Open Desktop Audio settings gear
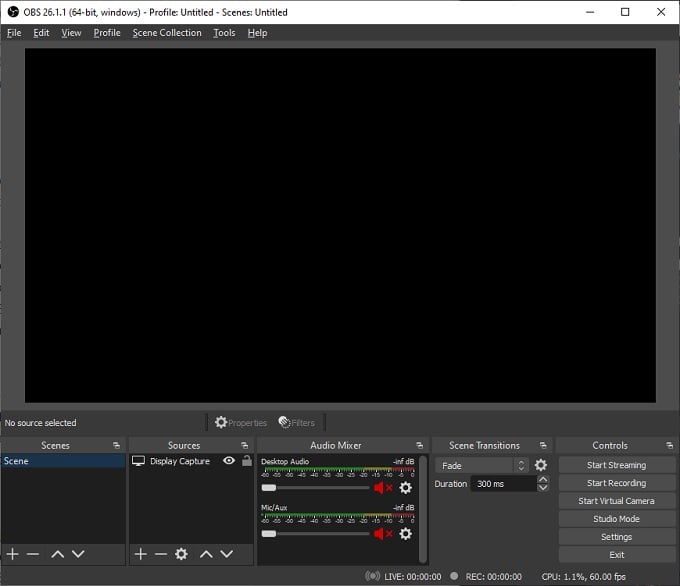680x586 pixels. click(405, 488)
